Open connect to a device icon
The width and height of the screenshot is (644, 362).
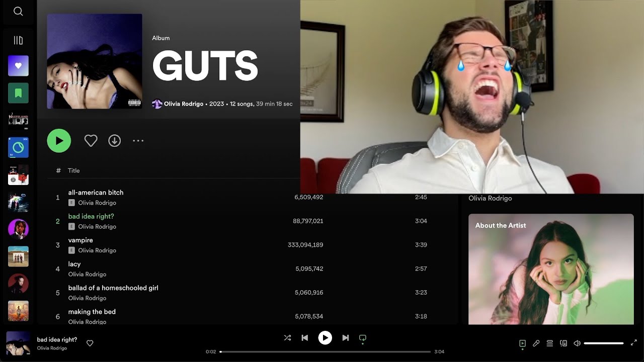pyautogui.click(x=563, y=343)
